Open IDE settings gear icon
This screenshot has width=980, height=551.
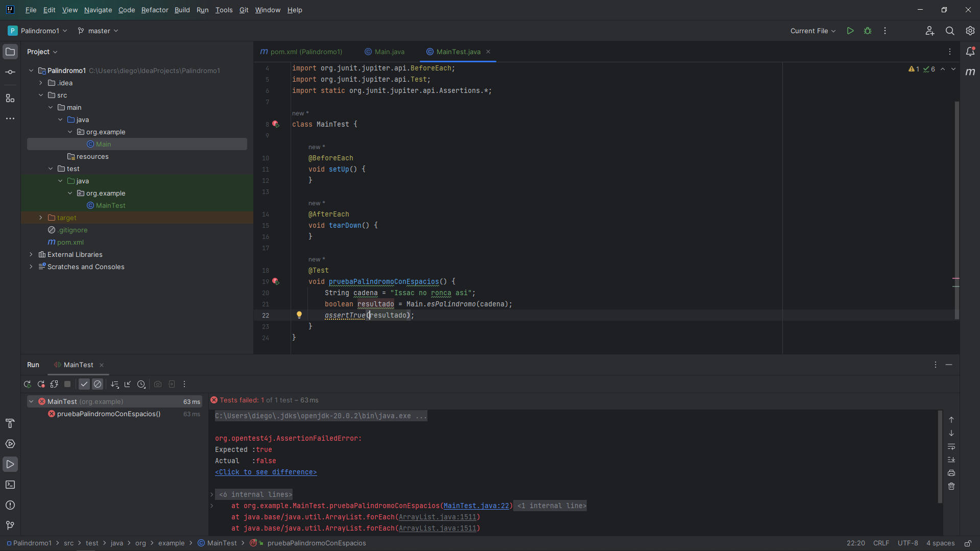(970, 31)
